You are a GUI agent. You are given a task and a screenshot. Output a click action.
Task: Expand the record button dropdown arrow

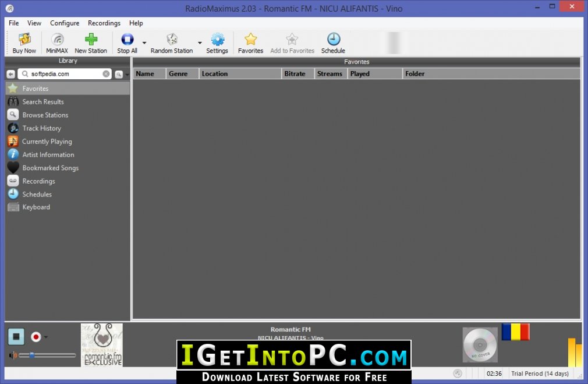(x=46, y=337)
